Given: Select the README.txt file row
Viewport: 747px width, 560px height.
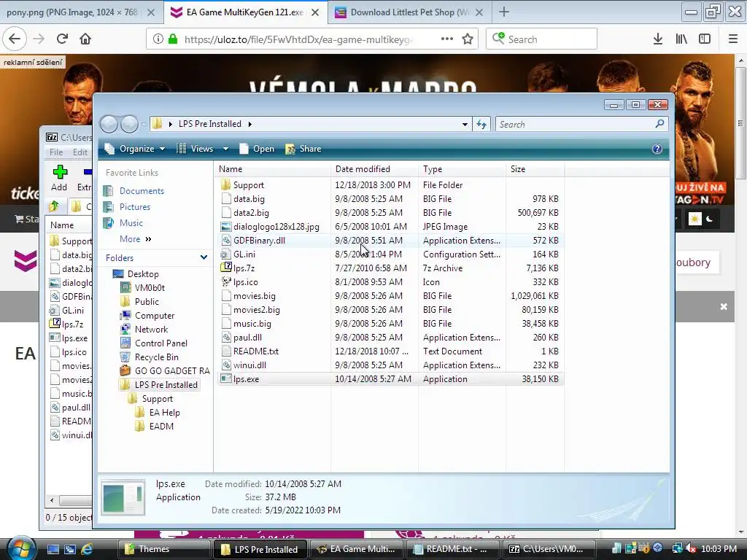Looking at the screenshot, I should [x=391, y=351].
